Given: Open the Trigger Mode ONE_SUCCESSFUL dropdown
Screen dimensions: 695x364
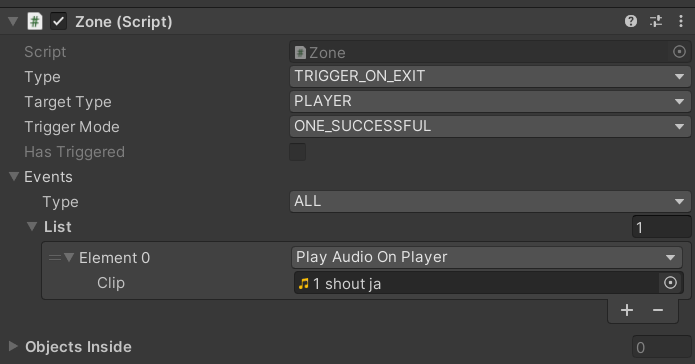Looking at the screenshot, I should tap(490, 126).
